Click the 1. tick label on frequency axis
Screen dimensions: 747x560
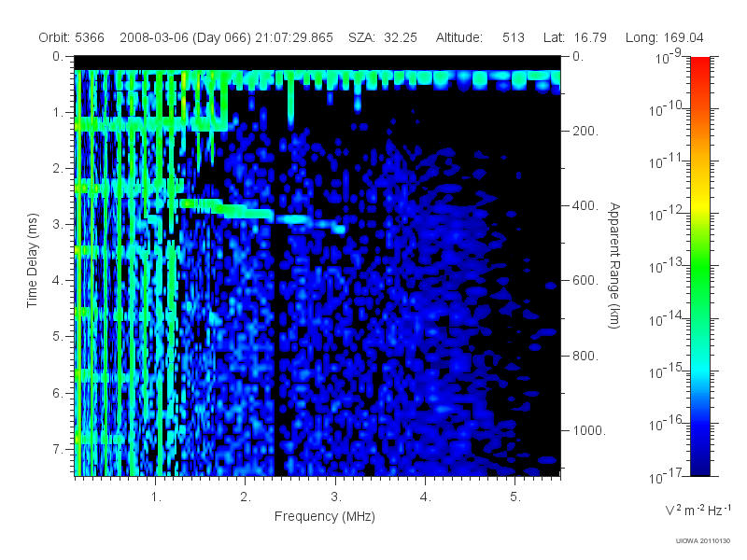(156, 497)
